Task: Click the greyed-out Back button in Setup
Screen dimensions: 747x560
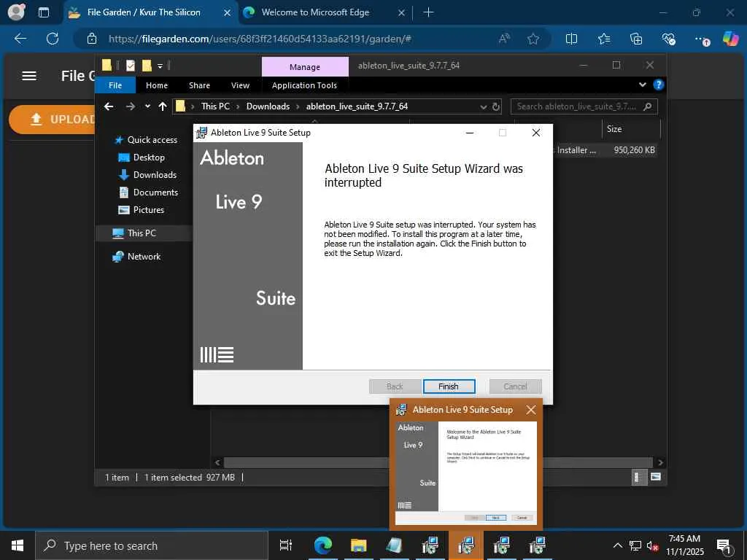Action: tap(395, 386)
